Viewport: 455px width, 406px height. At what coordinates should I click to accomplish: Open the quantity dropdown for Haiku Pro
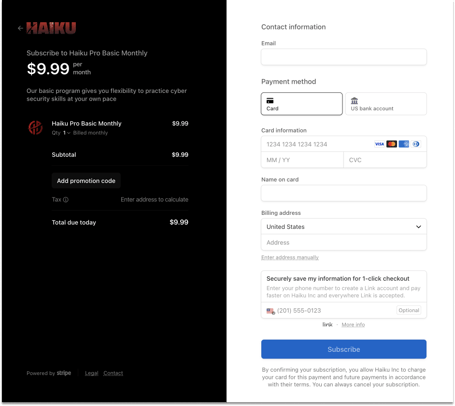(x=66, y=133)
